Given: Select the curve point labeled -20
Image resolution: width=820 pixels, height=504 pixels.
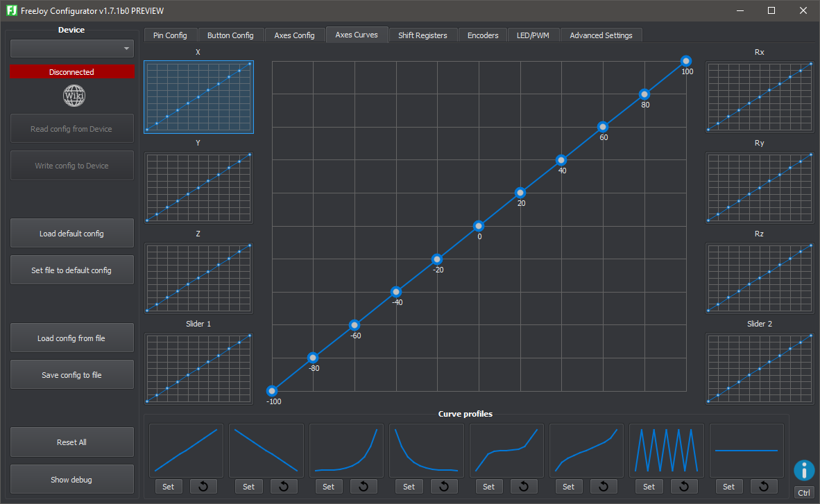Looking at the screenshot, I should (437, 259).
